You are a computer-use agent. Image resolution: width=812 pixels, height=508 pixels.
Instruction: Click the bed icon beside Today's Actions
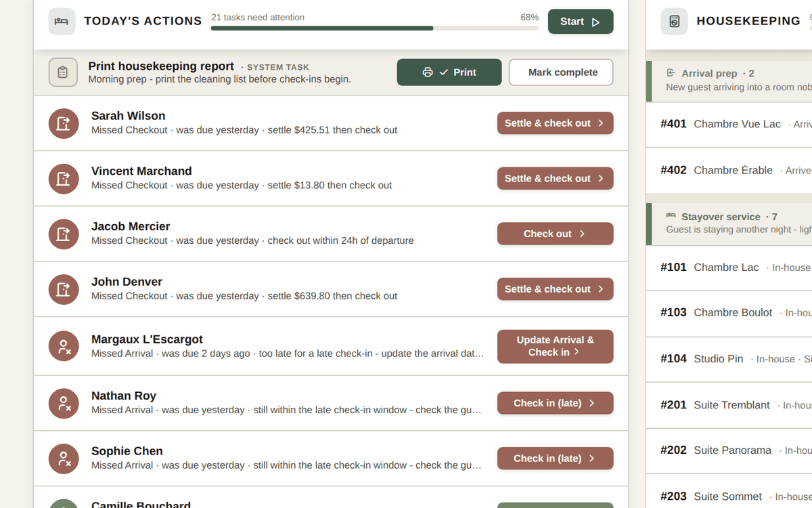coord(62,22)
